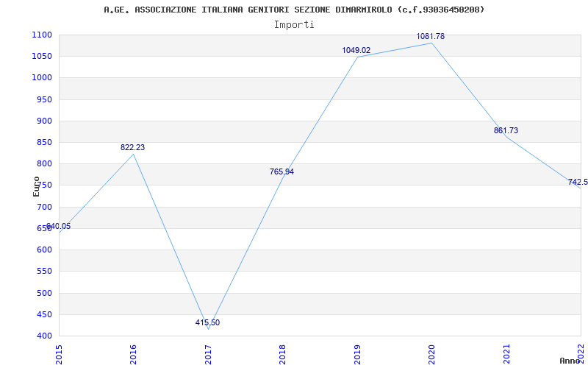Click the 861.73 data label for 2021
The image size is (588, 368).
pos(506,130)
